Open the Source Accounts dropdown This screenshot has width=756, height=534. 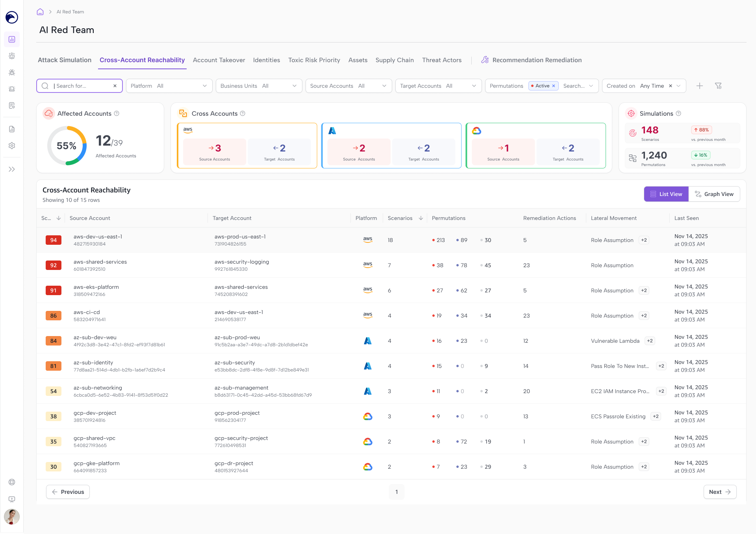pos(348,86)
